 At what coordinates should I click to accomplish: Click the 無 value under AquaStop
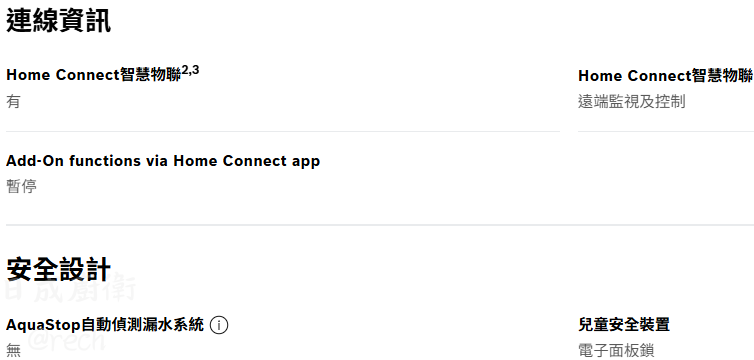(13, 350)
